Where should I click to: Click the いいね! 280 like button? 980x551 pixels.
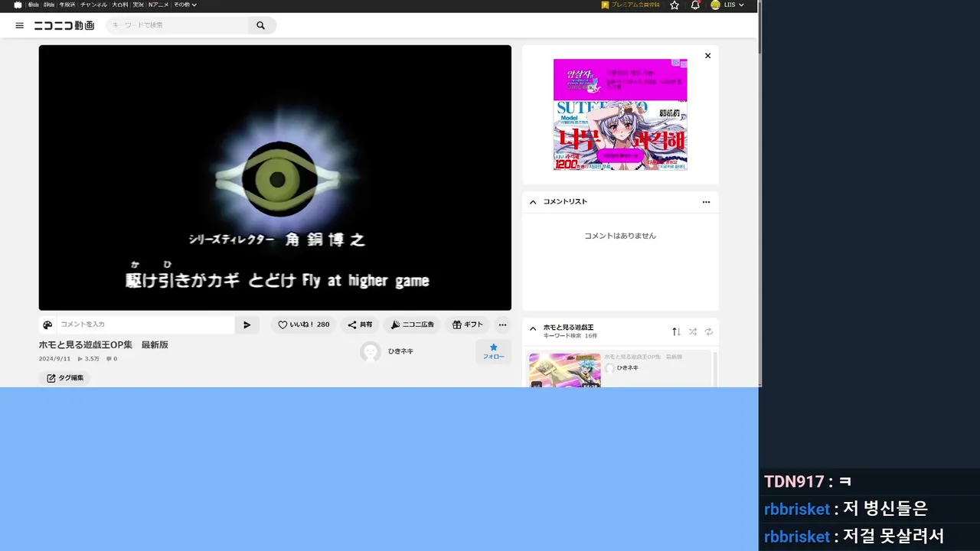303,324
